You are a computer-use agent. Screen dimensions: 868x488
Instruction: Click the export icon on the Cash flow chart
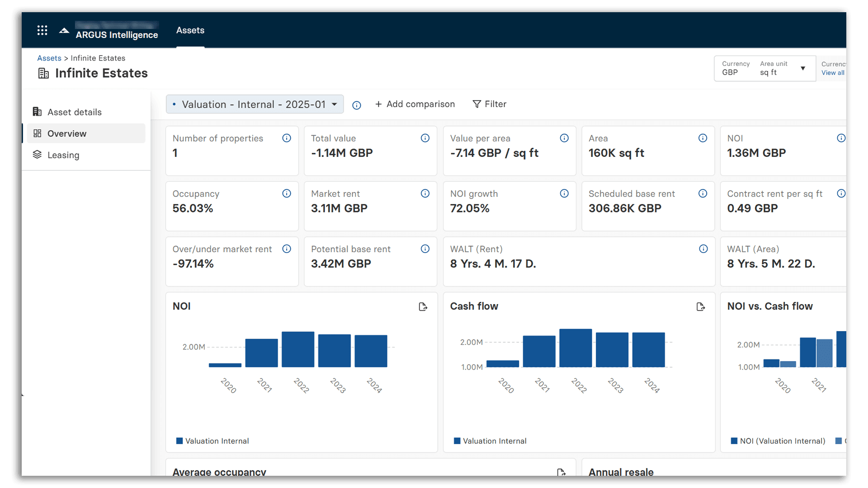pos(700,307)
